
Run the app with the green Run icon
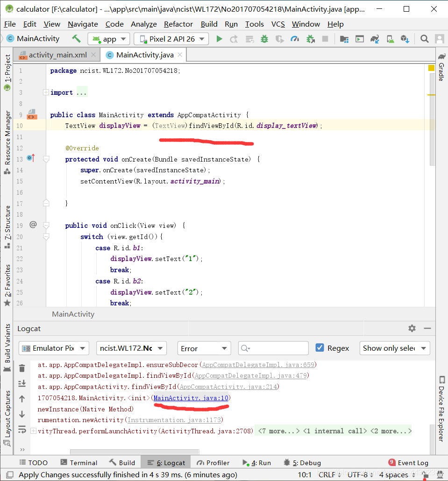coord(220,39)
